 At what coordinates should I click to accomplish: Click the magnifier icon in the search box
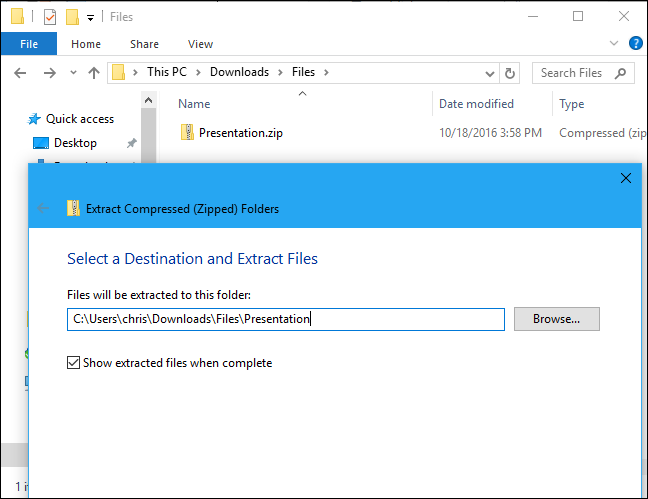[x=620, y=73]
